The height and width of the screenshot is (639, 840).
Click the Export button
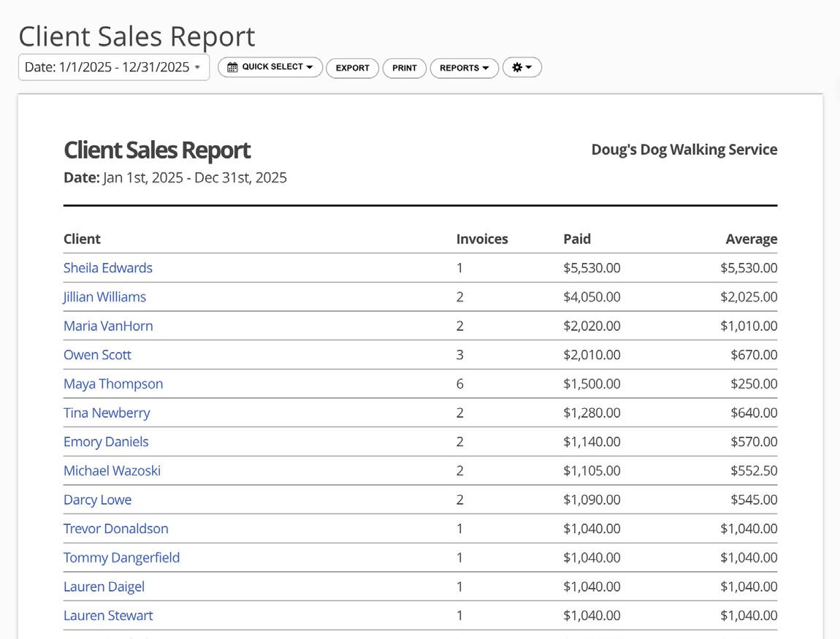pyautogui.click(x=352, y=68)
